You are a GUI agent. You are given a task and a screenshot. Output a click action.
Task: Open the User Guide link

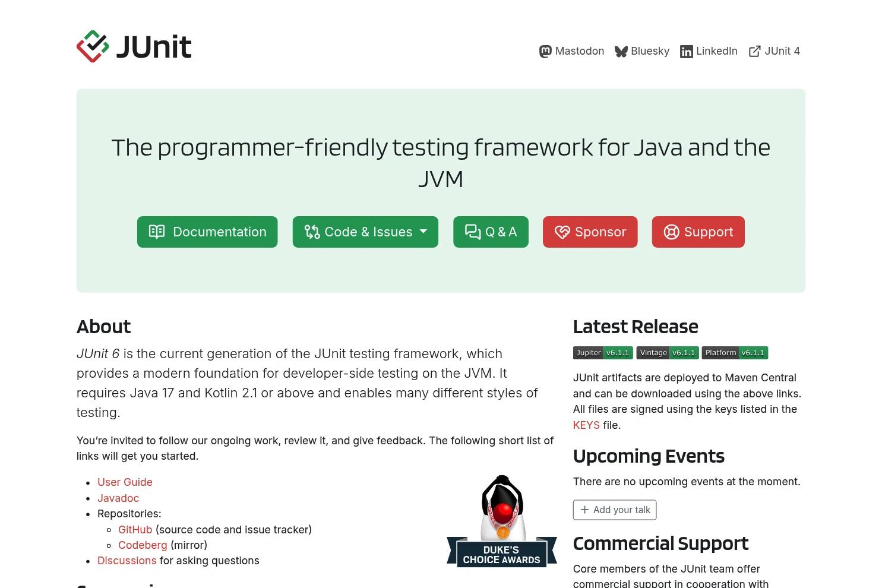pos(125,482)
